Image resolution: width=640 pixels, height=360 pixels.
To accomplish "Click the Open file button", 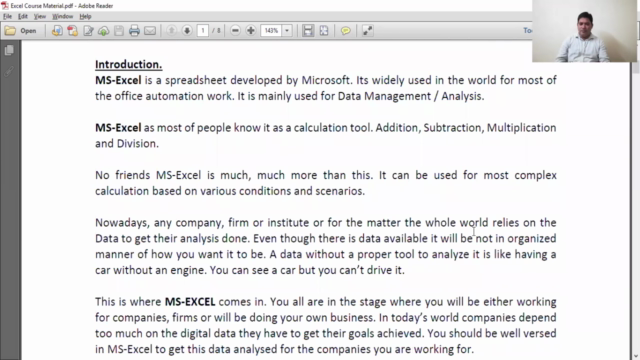I will [21, 31].
